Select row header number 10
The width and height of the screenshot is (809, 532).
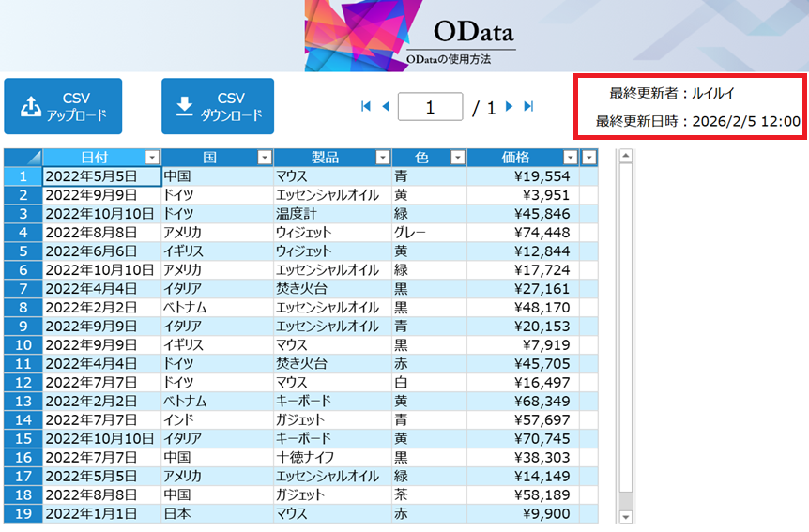[x=23, y=344]
